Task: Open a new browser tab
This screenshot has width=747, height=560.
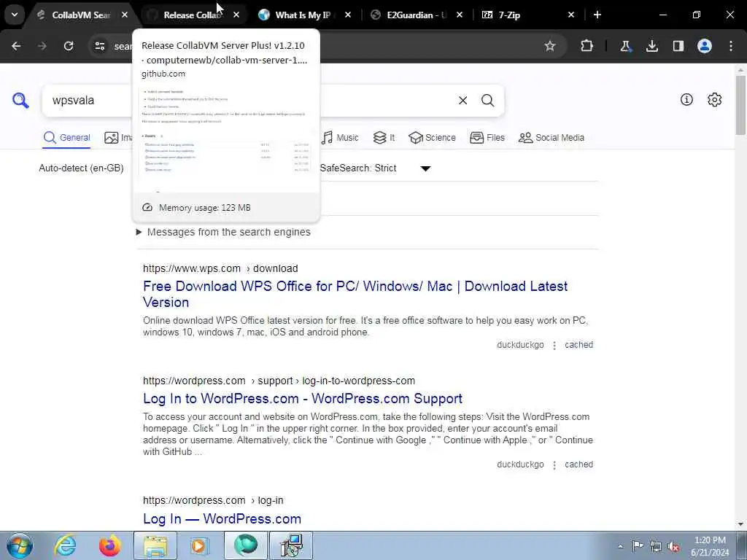Action: pyautogui.click(x=597, y=15)
